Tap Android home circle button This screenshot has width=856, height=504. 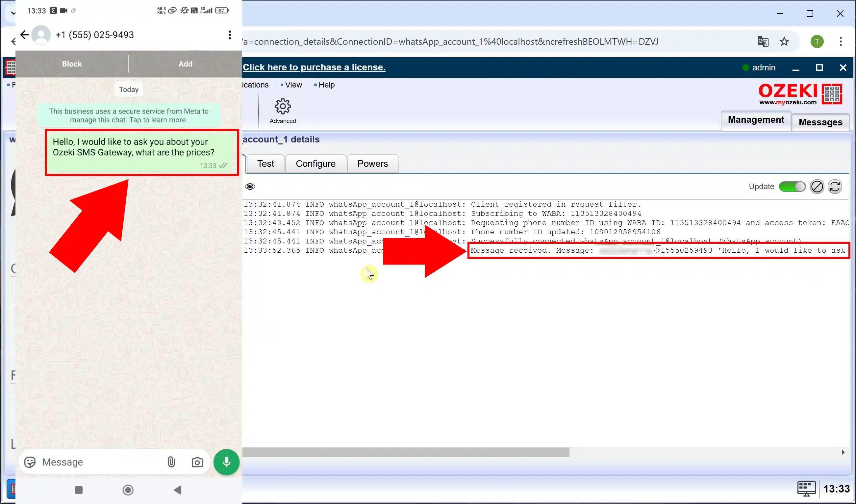coord(128,490)
